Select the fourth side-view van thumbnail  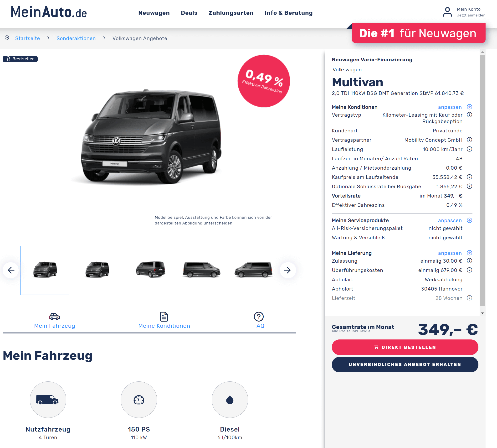click(x=202, y=270)
